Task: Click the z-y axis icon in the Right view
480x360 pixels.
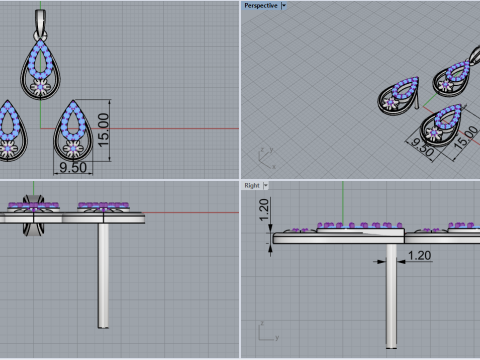Action: coord(268,332)
